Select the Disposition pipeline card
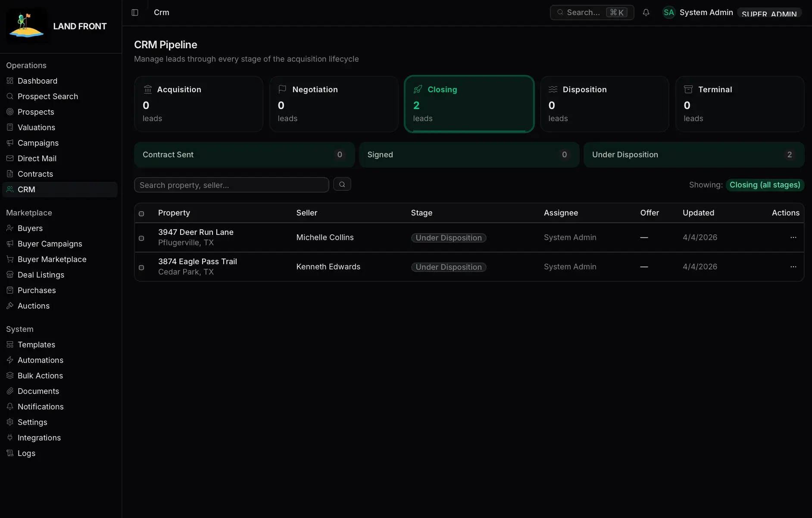 click(605, 104)
